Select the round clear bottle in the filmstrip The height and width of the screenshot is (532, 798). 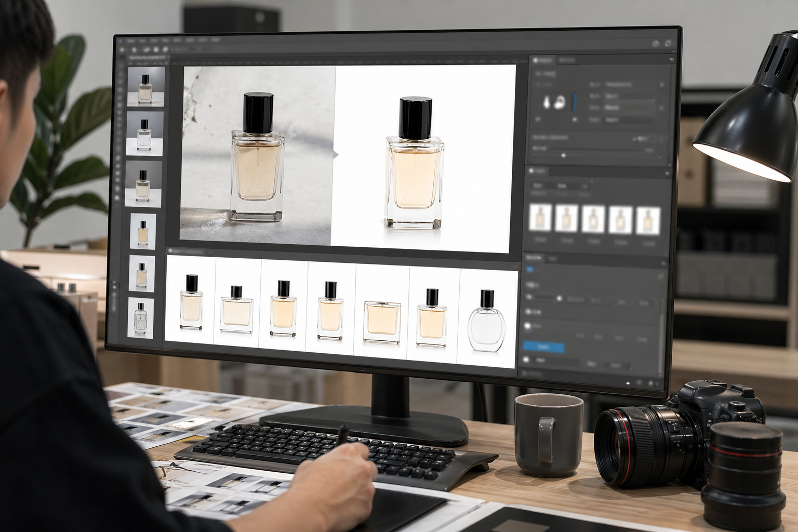487,321
